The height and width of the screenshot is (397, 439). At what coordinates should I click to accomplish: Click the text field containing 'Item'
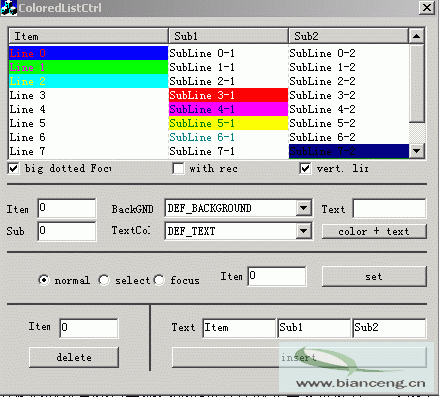click(x=239, y=328)
